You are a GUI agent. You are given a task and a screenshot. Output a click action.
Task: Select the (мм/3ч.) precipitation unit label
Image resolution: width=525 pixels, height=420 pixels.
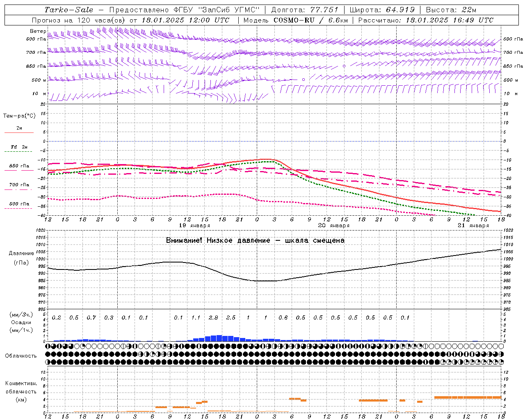click(x=22, y=315)
